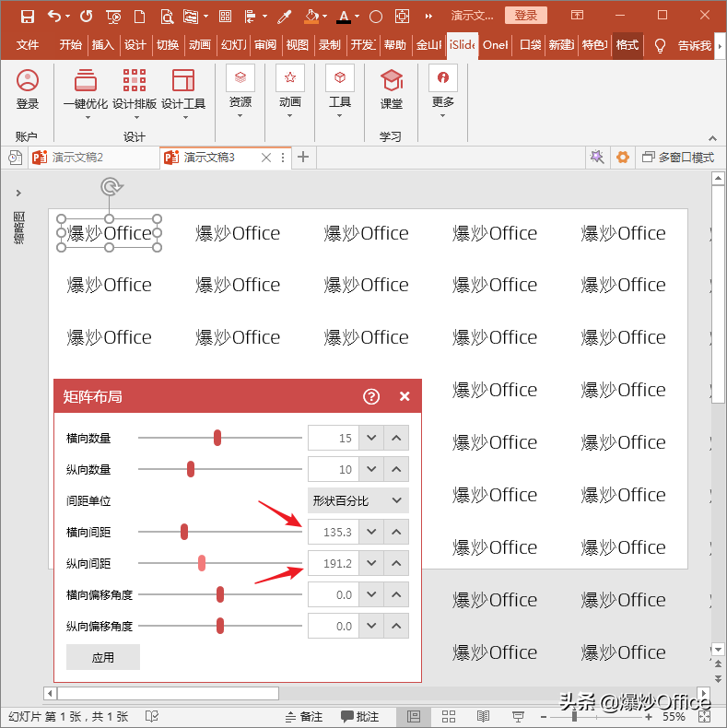Collapse the ribbon with the caret arrow
This screenshot has width=727, height=728.
[712, 138]
